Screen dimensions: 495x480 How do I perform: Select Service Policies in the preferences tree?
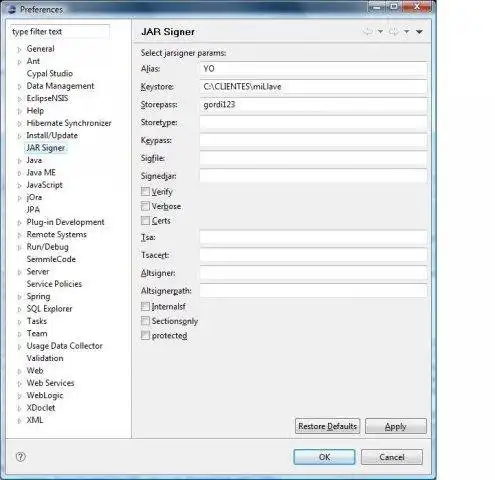54,284
